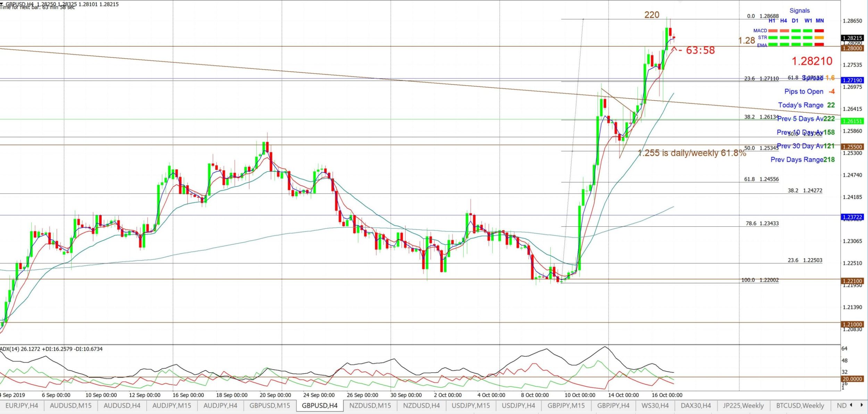The image size is (868, 414).
Task: Click the 'Time for next bar' text
Action: click(37, 8)
